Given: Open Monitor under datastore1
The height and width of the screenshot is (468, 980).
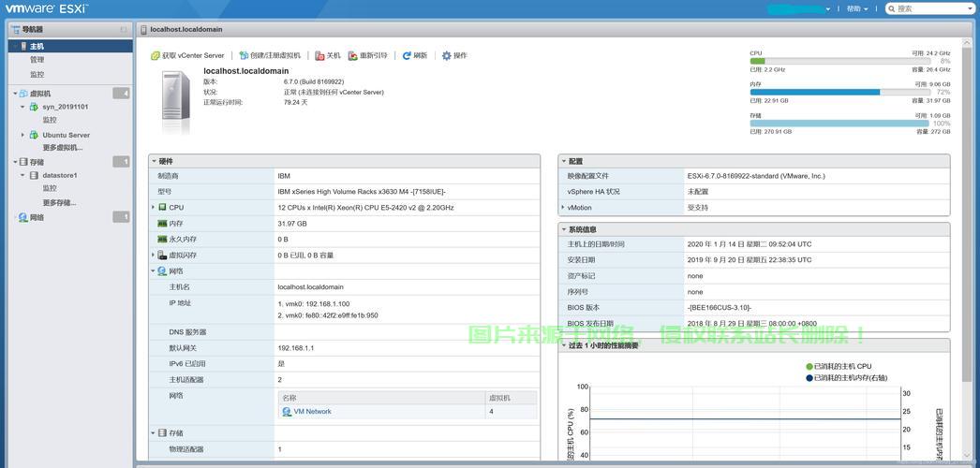Looking at the screenshot, I should pyautogui.click(x=50, y=188).
